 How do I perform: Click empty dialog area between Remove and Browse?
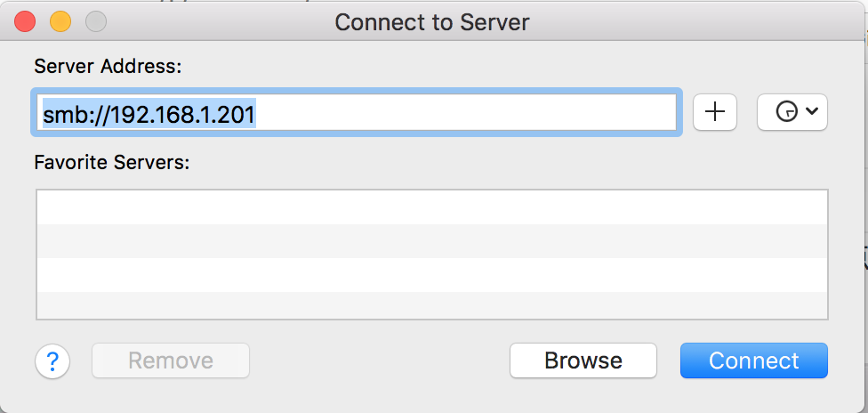click(x=378, y=360)
